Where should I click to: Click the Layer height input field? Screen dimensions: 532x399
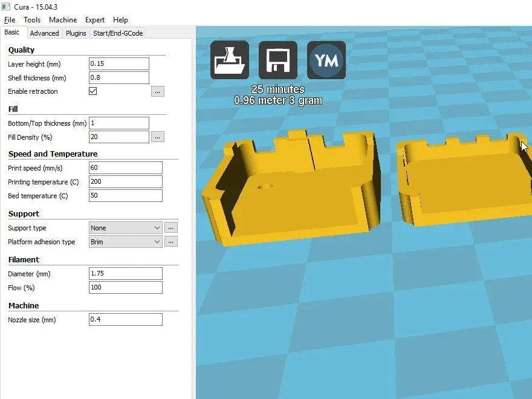point(118,64)
